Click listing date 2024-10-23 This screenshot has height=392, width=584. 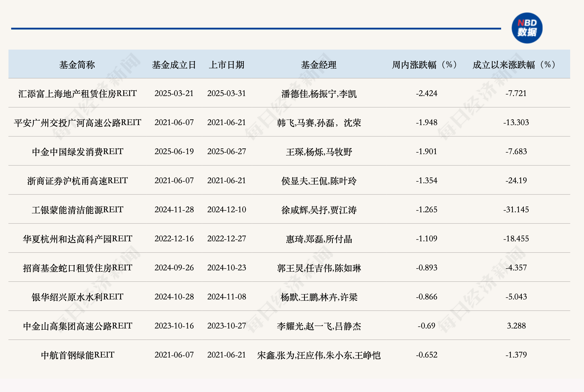[x=226, y=268]
